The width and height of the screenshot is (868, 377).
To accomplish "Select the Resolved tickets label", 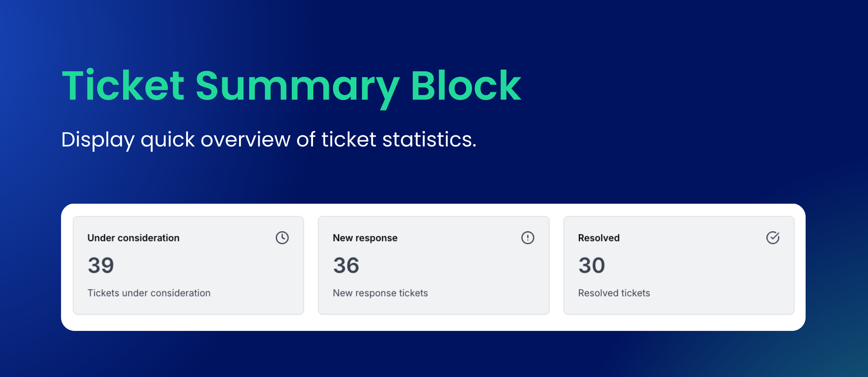I will pyautogui.click(x=614, y=293).
